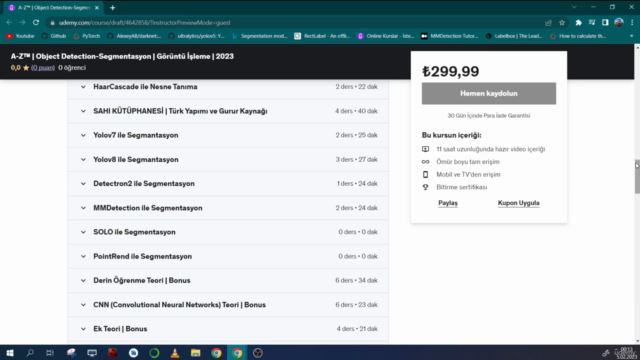
Task: Close the A-Z Object Detection tab
Action: tap(97, 8)
